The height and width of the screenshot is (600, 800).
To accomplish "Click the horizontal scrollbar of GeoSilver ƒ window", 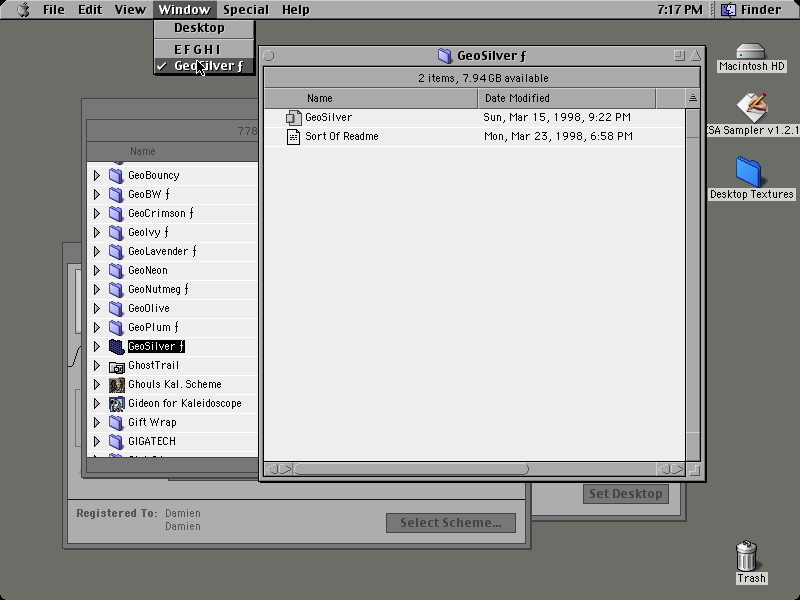I will (x=474, y=469).
